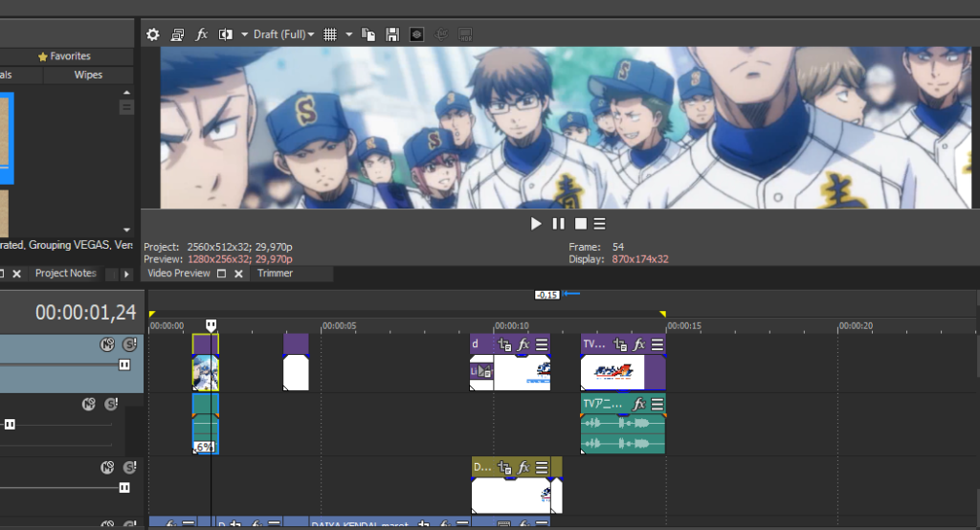Save snapshot to file icon
The width and height of the screenshot is (980, 530).
392,34
